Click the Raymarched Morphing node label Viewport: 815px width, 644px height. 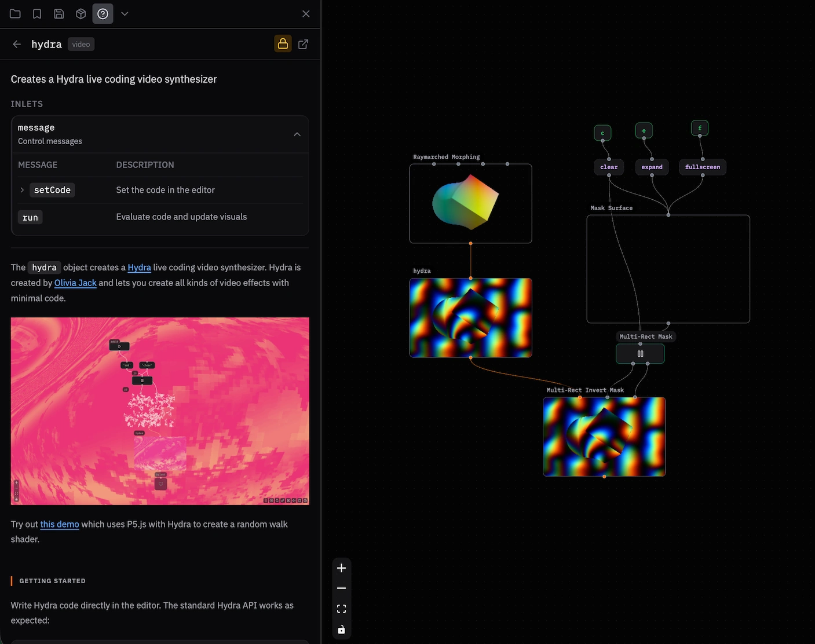pos(446,157)
